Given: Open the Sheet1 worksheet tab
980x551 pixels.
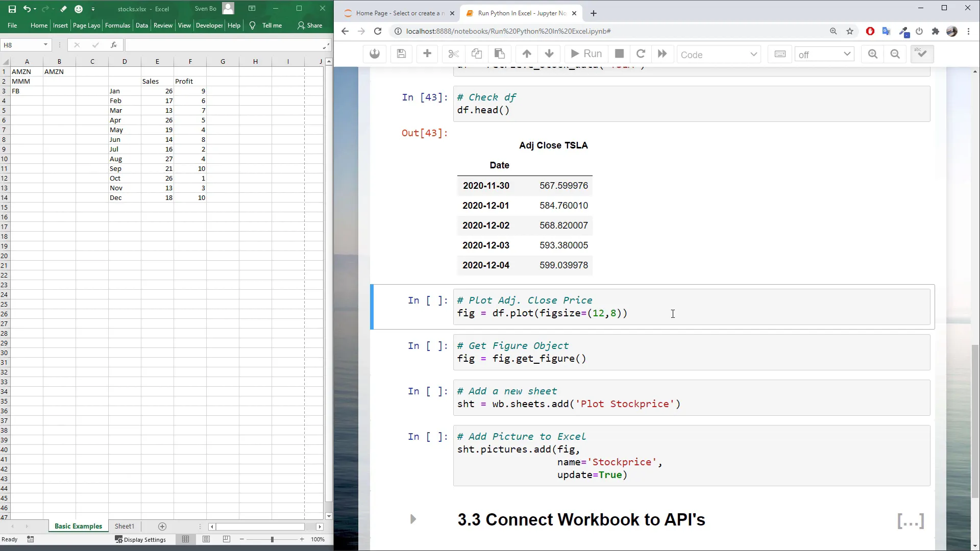Looking at the screenshot, I should coord(125,526).
